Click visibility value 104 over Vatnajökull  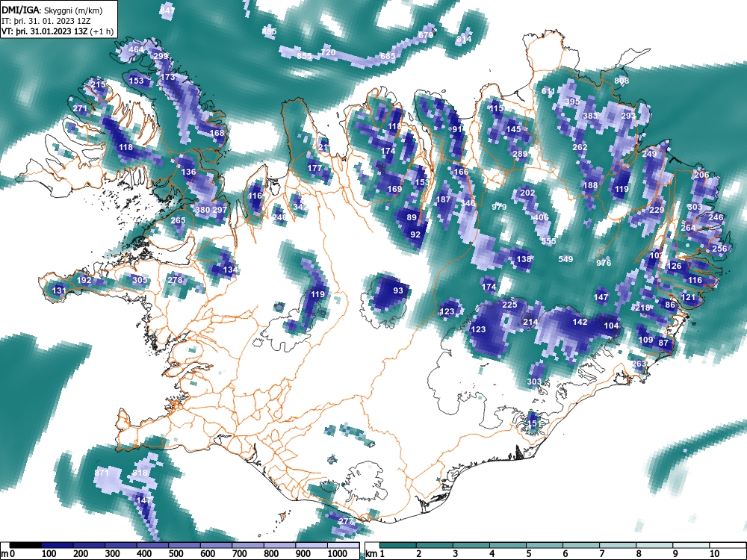coord(611,326)
